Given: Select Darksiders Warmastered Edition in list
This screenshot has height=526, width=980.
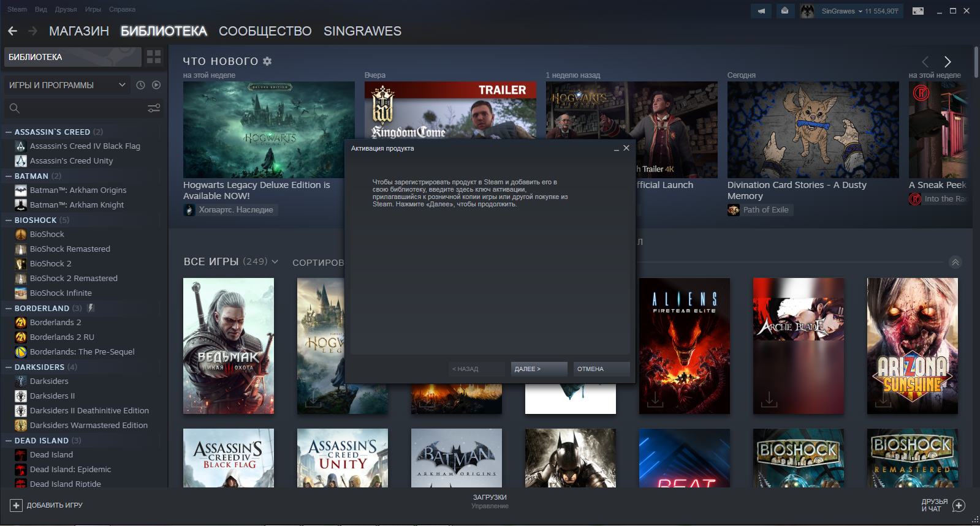Looking at the screenshot, I should coord(89,426).
